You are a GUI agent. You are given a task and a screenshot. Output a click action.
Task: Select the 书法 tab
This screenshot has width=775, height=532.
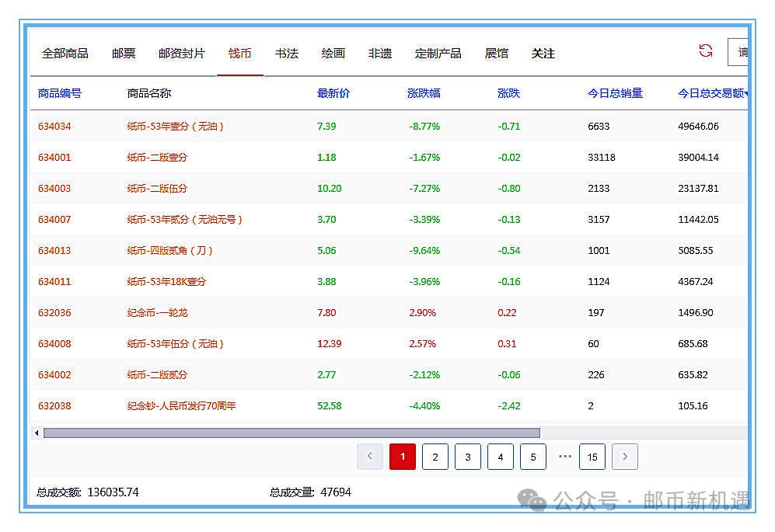pyautogui.click(x=287, y=54)
